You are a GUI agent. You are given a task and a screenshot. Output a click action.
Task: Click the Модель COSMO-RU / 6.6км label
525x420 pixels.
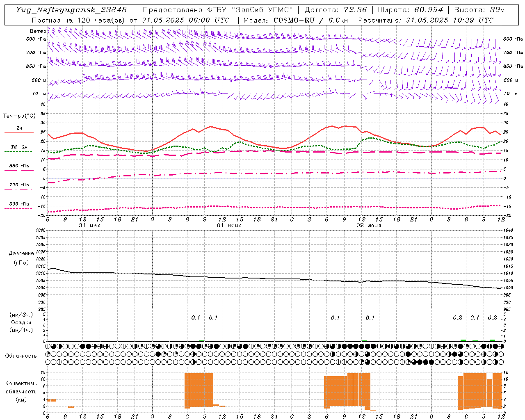295,20
